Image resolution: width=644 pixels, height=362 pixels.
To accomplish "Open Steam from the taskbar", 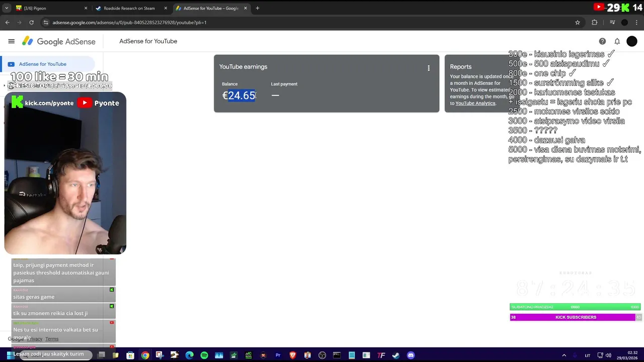I will coord(396,355).
